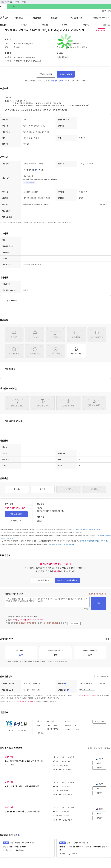
Task: Click the 열람제한 button
Action: point(22,731)
